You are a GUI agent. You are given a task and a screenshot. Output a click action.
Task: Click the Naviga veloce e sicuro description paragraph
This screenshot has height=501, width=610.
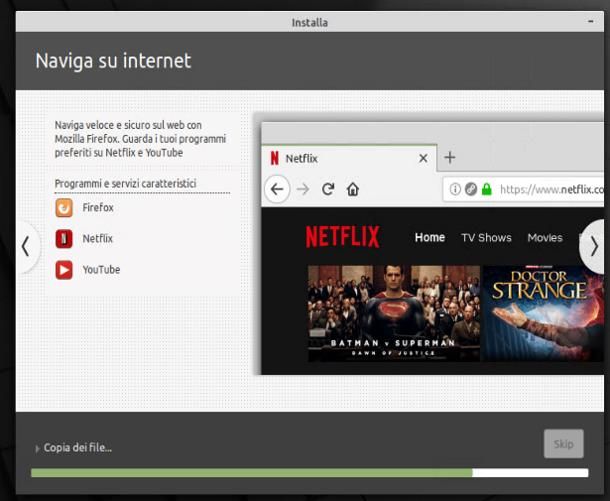click(x=140, y=139)
